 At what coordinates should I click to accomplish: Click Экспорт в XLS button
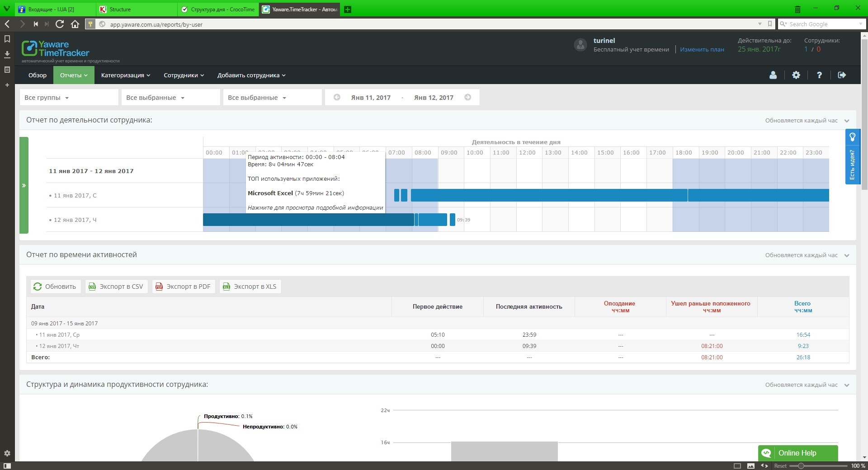pyautogui.click(x=250, y=287)
